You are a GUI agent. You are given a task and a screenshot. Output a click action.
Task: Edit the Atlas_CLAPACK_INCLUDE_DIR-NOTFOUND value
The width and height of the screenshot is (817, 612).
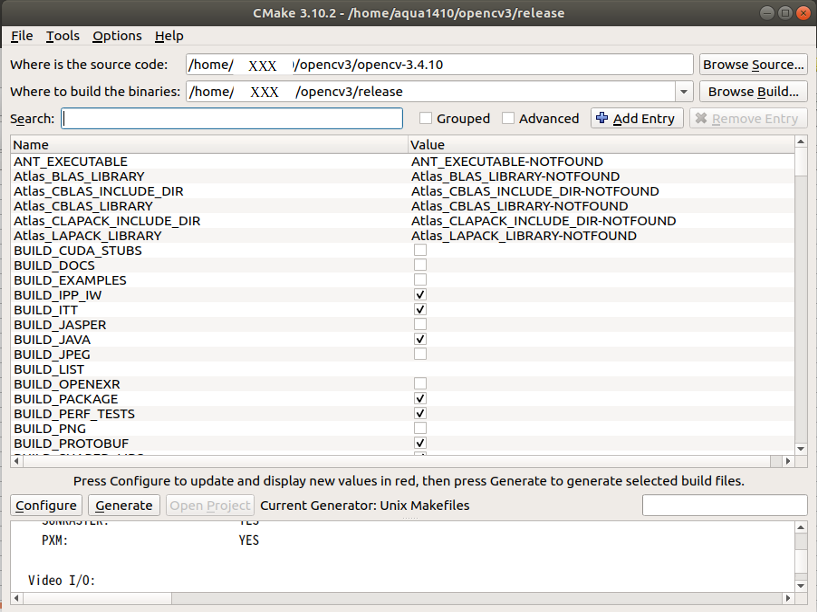click(543, 221)
